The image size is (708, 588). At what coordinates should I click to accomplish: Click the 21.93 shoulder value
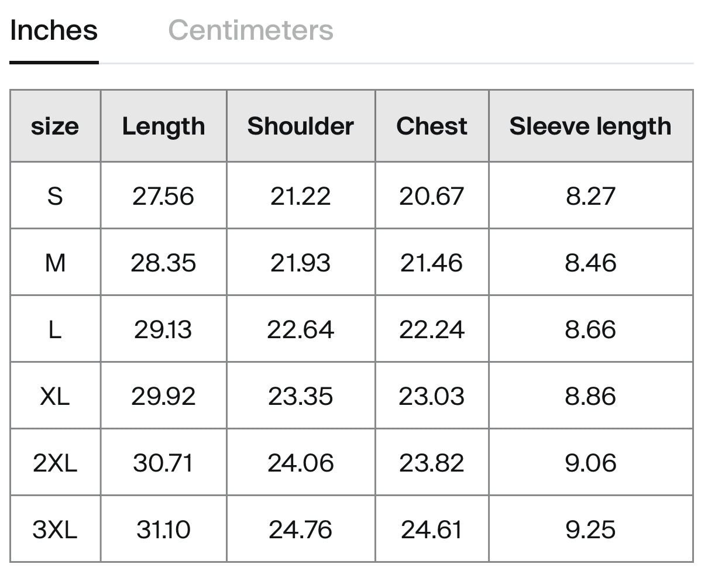coord(301,263)
